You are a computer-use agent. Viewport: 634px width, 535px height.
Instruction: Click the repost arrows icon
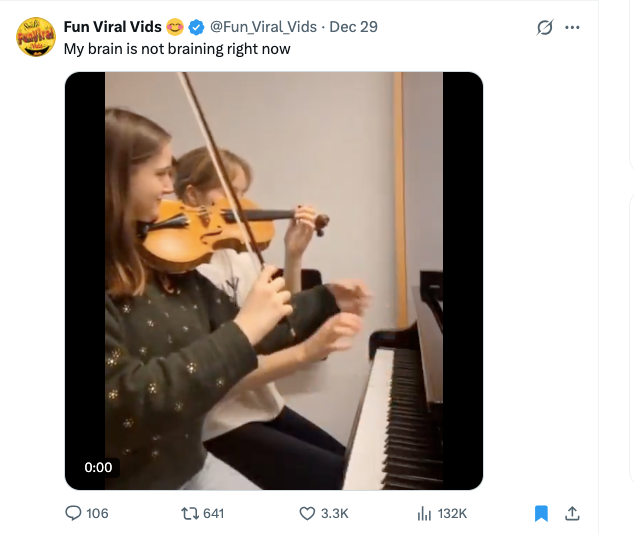(x=188, y=513)
